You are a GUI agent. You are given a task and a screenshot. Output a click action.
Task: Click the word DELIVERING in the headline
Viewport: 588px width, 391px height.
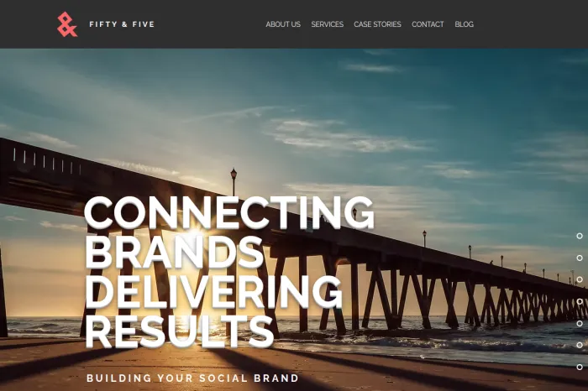(x=213, y=292)
